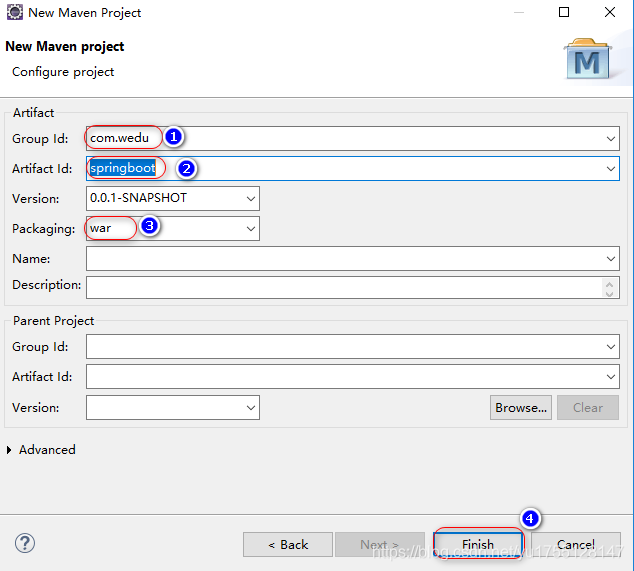Expand the Advanced section
The image size is (634, 571).
[x=9, y=450]
